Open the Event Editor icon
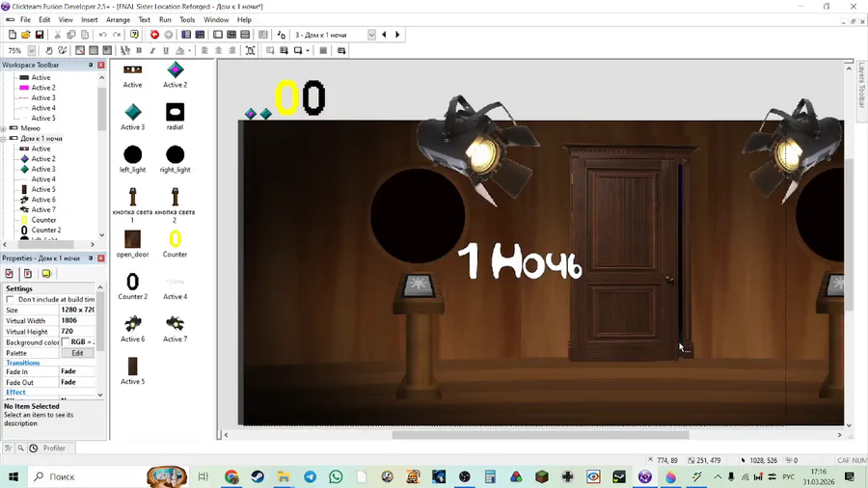868x488 pixels. [x=231, y=35]
